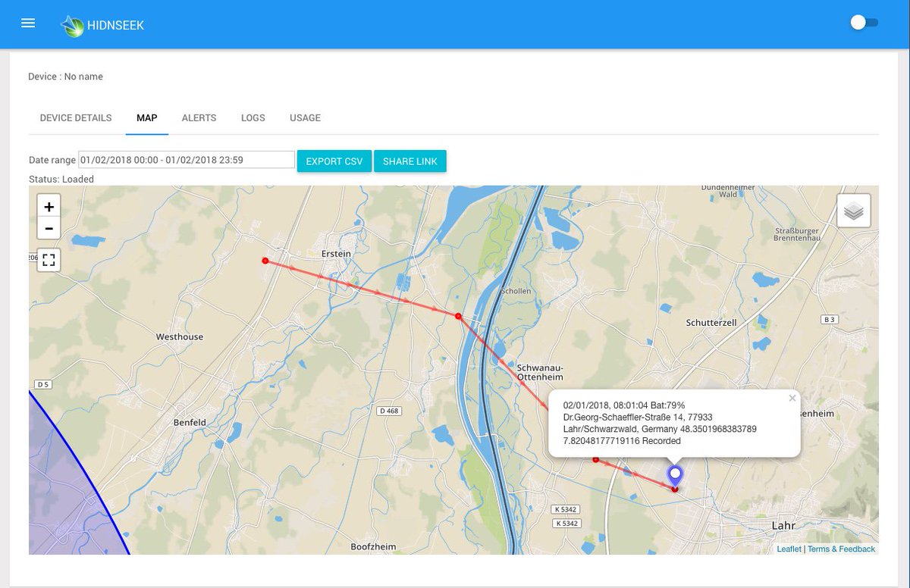Close the location popup
Viewport: 910px width, 588px height.
(x=792, y=398)
